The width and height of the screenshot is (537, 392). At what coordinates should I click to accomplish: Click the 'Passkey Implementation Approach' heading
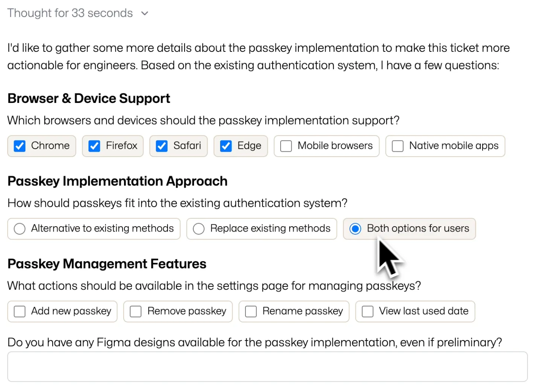click(117, 181)
